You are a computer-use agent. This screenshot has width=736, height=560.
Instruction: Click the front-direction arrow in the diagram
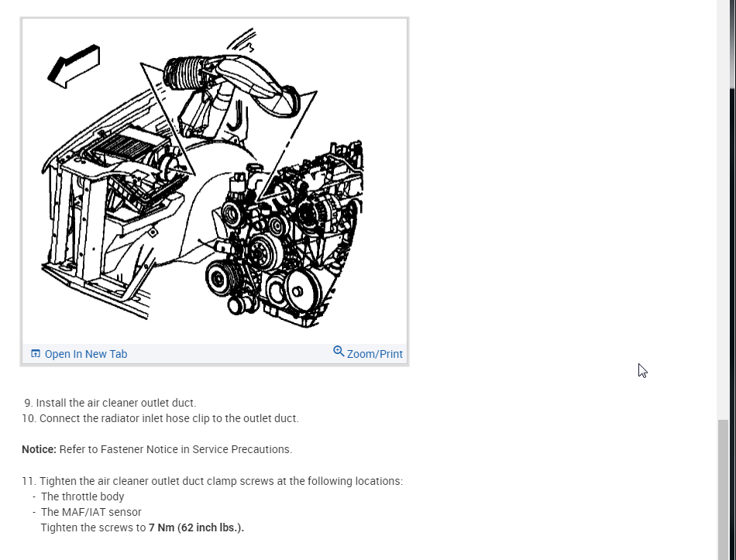(74, 66)
